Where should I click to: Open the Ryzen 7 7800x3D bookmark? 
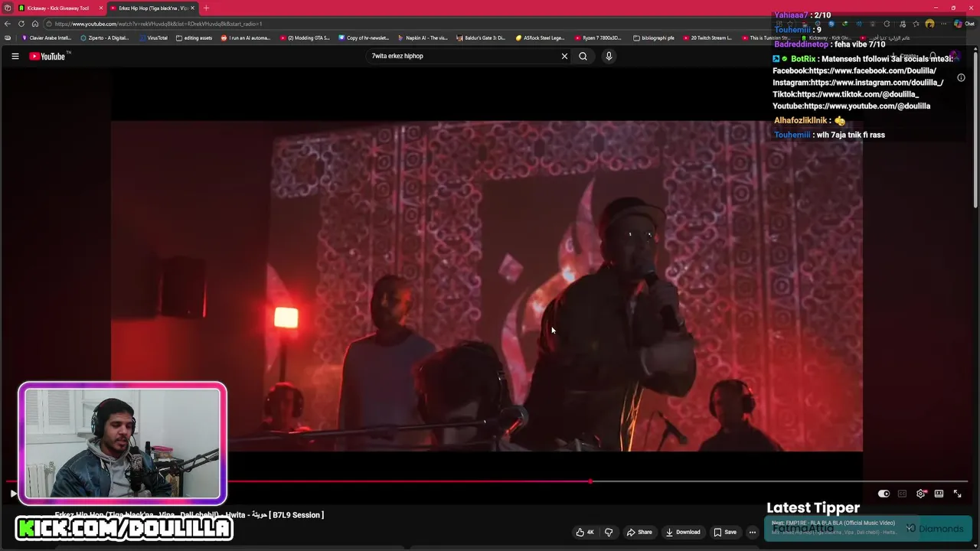pyautogui.click(x=599, y=37)
